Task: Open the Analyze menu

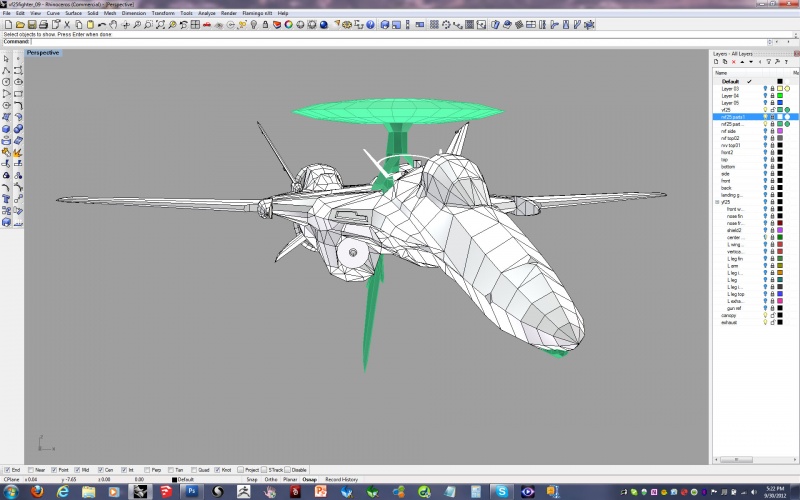Action: pos(207,13)
